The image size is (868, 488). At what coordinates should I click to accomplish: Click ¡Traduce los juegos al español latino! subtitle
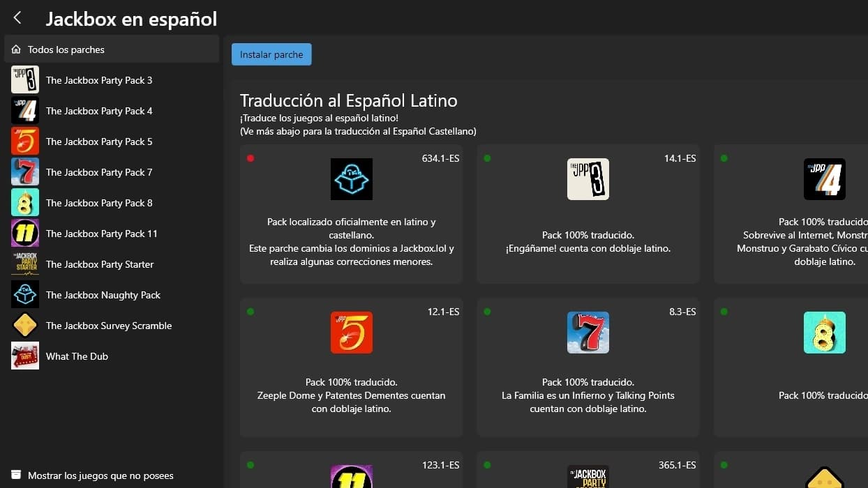319,118
